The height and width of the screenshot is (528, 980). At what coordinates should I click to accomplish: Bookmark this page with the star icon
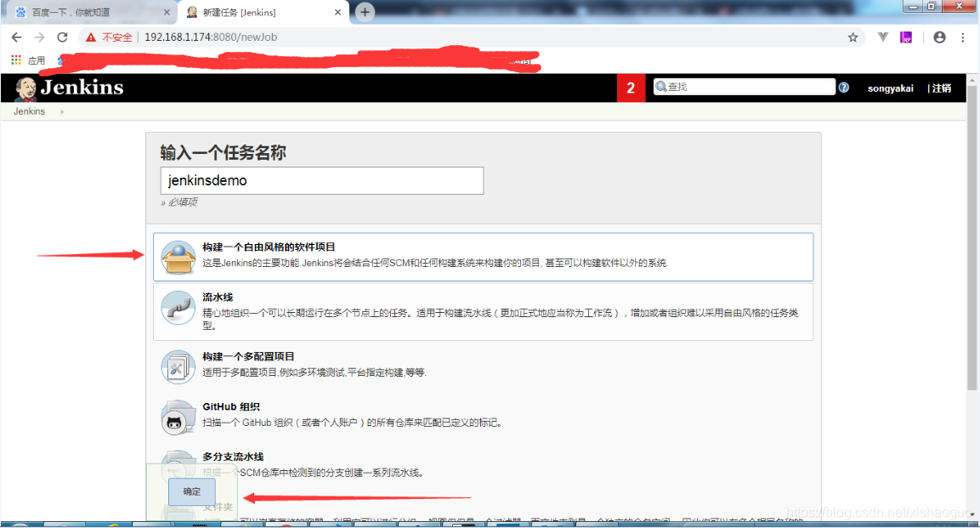[853, 37]
